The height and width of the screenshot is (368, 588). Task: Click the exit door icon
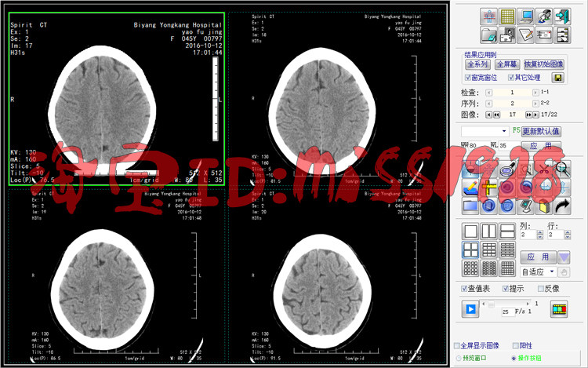pos(562,16)
